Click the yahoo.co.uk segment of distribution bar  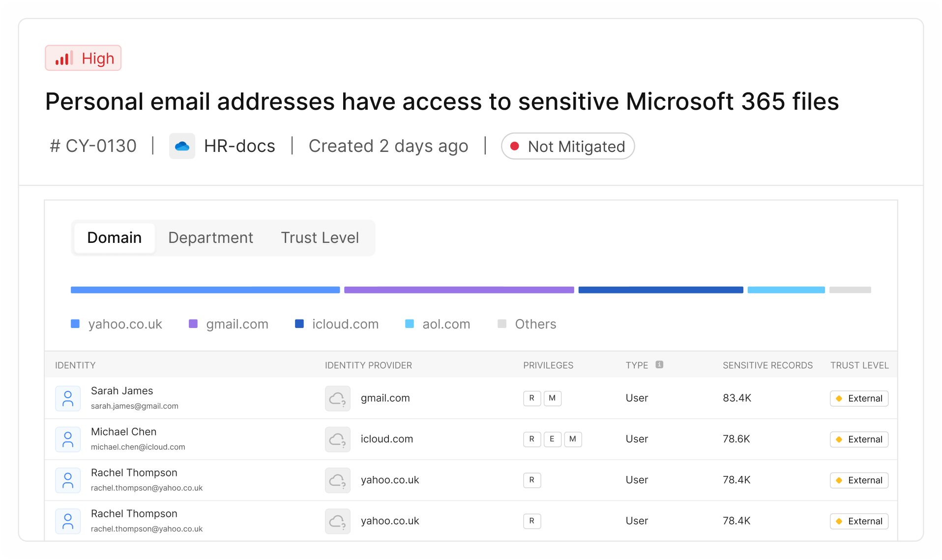pos(205,290)
